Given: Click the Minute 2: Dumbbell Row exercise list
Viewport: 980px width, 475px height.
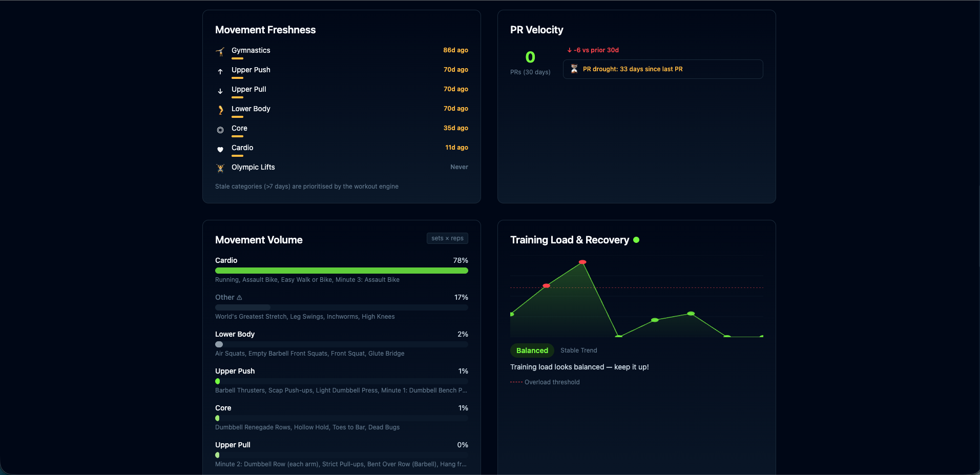Looking at the screenshot, I should (x=341, y=464).
